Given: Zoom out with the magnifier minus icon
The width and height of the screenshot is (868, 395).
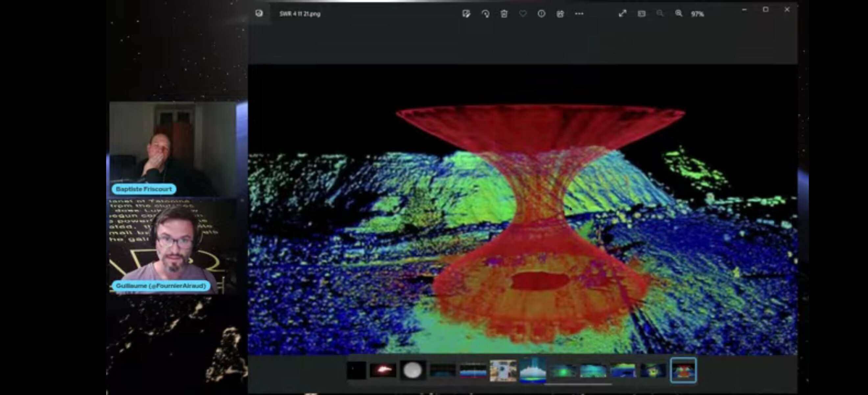Looking at the screenshot, I should pyautogui.click(x=660, y=14).
